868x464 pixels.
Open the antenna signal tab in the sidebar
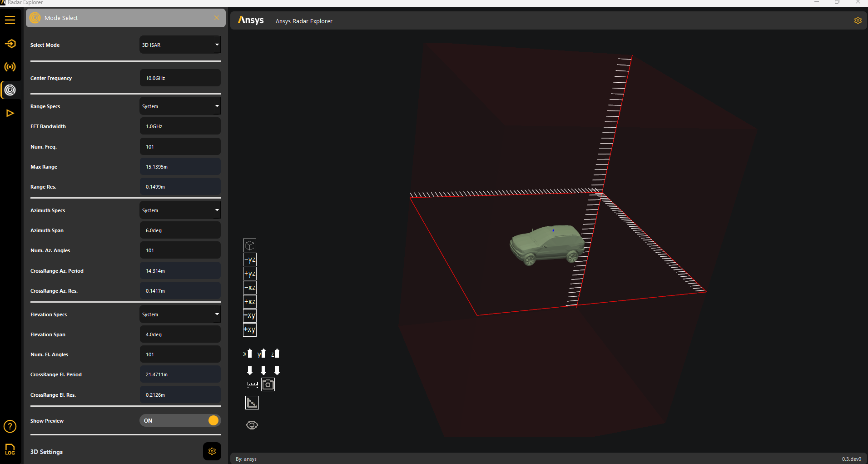coord(10,67)
